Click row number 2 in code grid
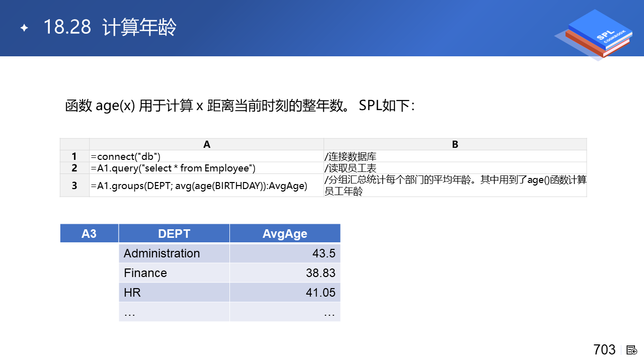 pyautogui.click(x=74, y=168)
